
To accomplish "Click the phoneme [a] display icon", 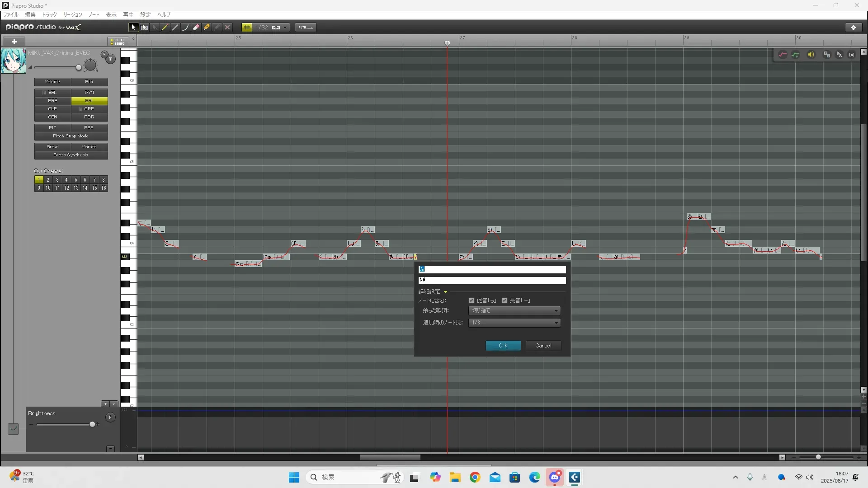I will (x=852, y=55).
